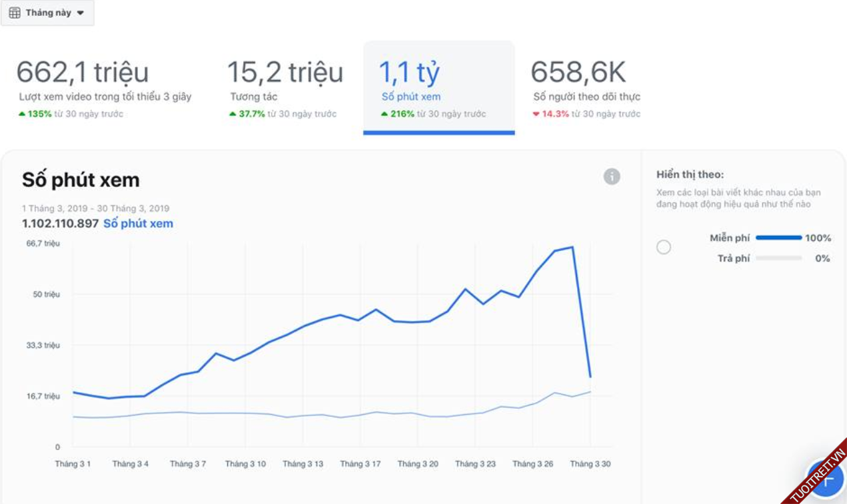The width and height of the screenshot is (847, 504).
Task: Click the Hiển thị theo heading
Action: [690, 174]
